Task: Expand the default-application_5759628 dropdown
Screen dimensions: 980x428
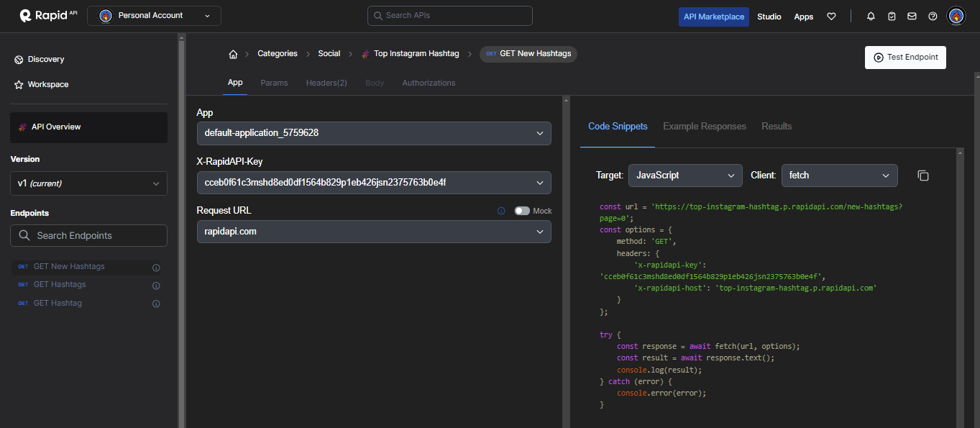Action: (374, 133)
